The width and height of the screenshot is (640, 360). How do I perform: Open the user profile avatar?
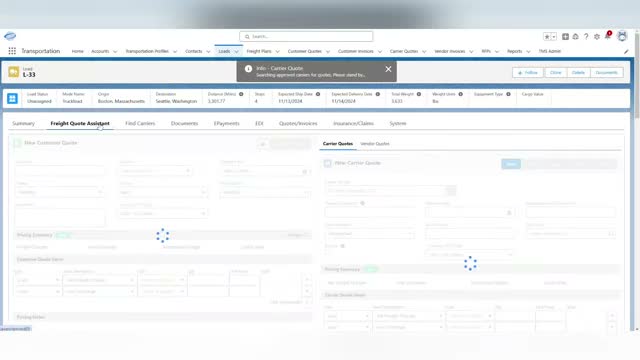pos(622,36)
